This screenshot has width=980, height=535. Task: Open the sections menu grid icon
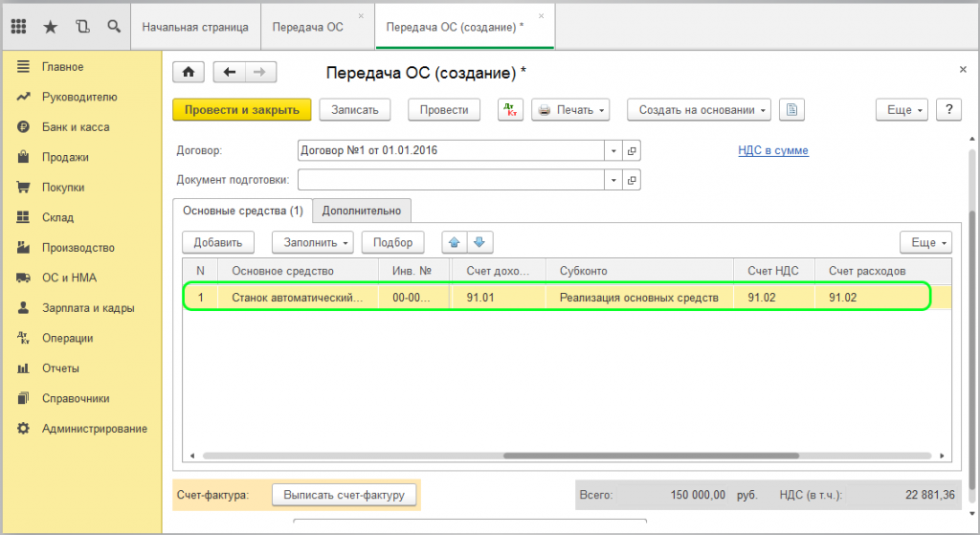click(19, 26)
